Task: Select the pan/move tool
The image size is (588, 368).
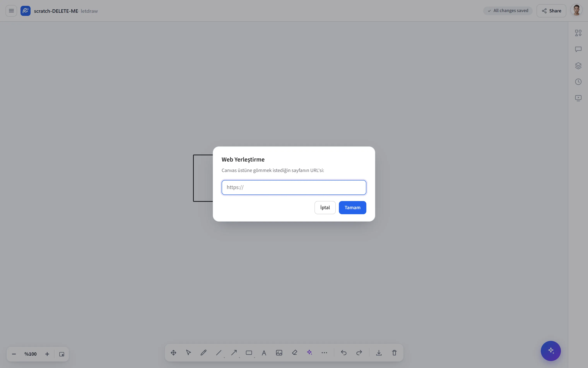Action: 173,353
